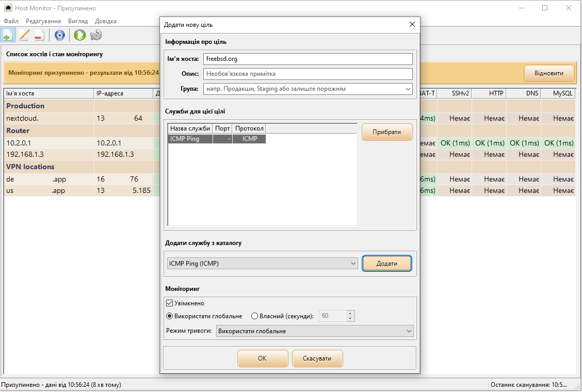The height and width of the screenshot is (392, 582).
Task: Click the remove host toolbar icon
Action: [x=39, y=35]
